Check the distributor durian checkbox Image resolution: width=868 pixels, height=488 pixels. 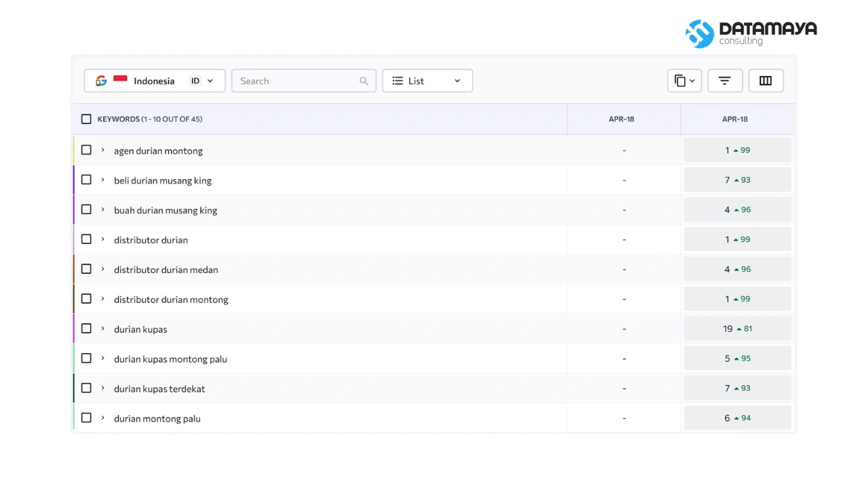tap(86, 239)
